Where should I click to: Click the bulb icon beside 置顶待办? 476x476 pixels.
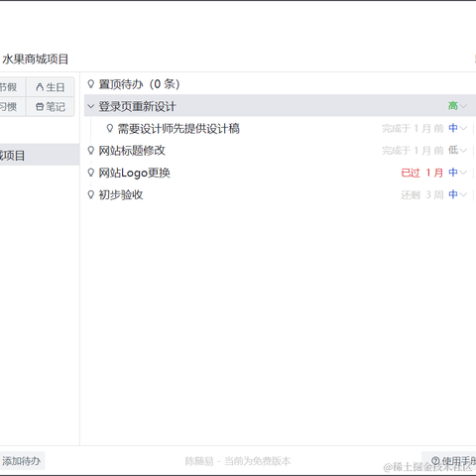(x=91, y=83)
